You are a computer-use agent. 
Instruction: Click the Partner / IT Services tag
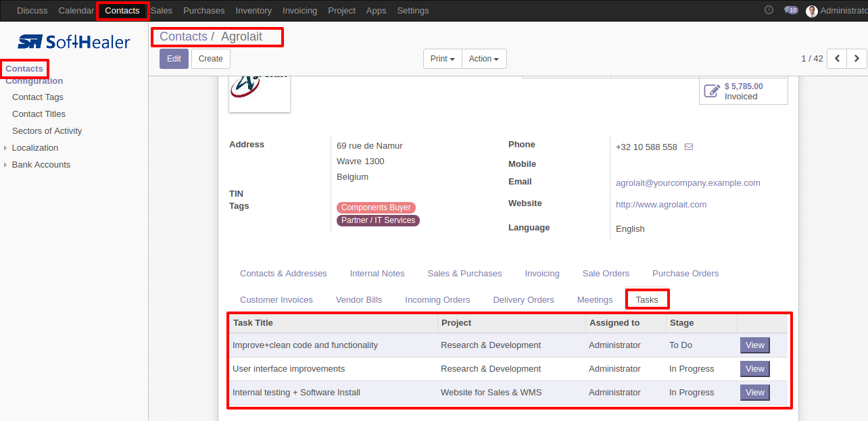click(x=378, y=220)
